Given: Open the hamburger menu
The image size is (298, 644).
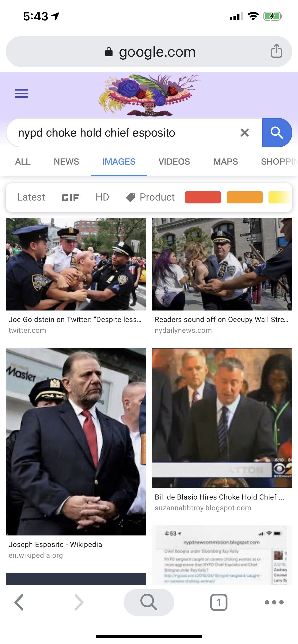Looking at the screenshot, I should tap(22, 93).
